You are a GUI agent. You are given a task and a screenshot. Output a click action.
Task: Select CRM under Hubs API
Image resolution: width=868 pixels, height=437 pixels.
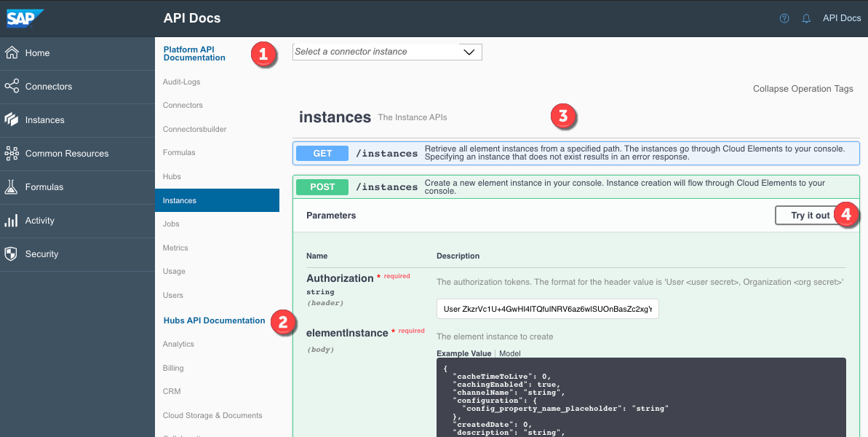[172, 391]
